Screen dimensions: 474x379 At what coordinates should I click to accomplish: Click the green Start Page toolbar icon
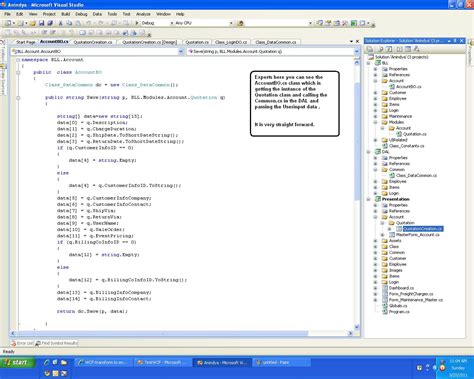coord(354,23)
